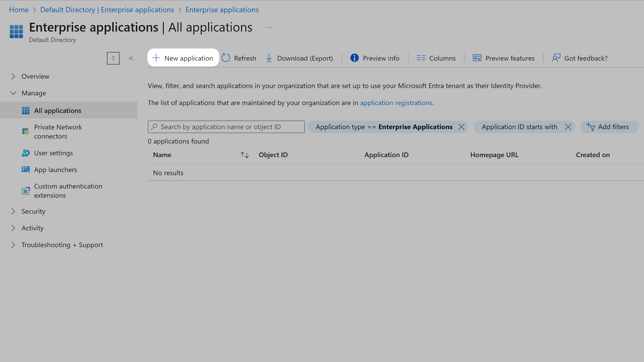Screen dimensions: 644x362
Task: Open App launchers in sidebar
Action: (x=69, y=170)
